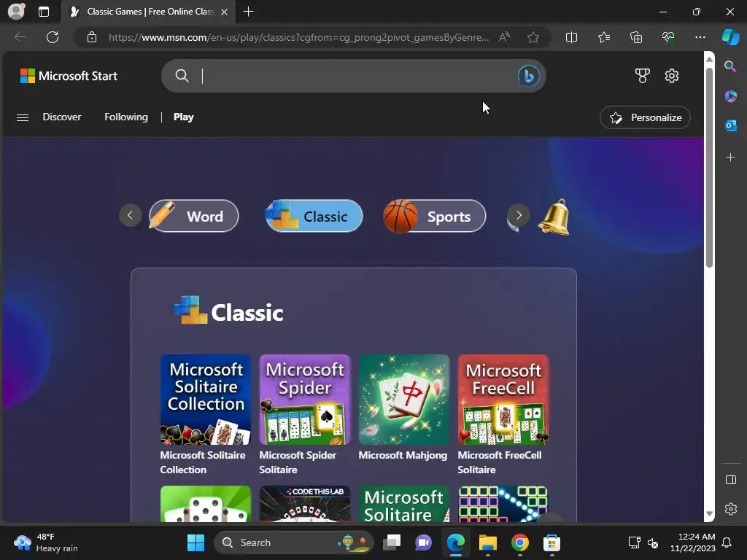Click the Personalize button
The width and height of the screenshot is (747, 560).
[645, 117]
